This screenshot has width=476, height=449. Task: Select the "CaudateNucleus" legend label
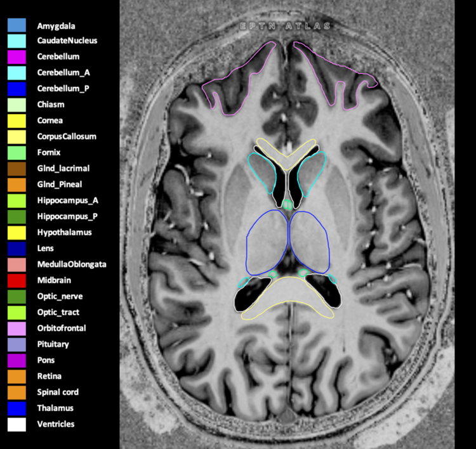(x=67, y=41)
